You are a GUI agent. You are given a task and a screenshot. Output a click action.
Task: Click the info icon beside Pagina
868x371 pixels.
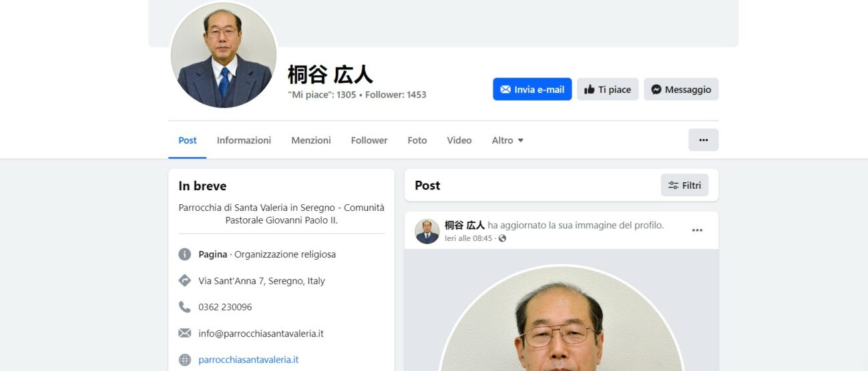click(185, 254)
